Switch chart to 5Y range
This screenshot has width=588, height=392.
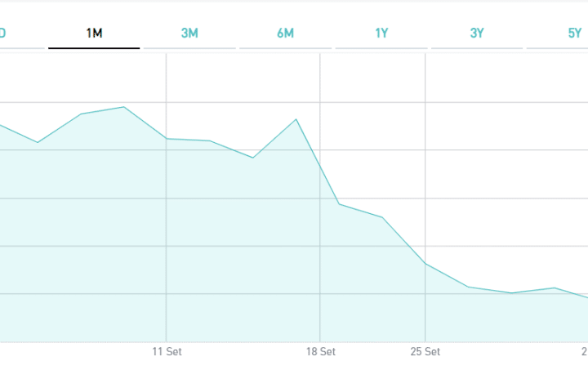point(573,33)
